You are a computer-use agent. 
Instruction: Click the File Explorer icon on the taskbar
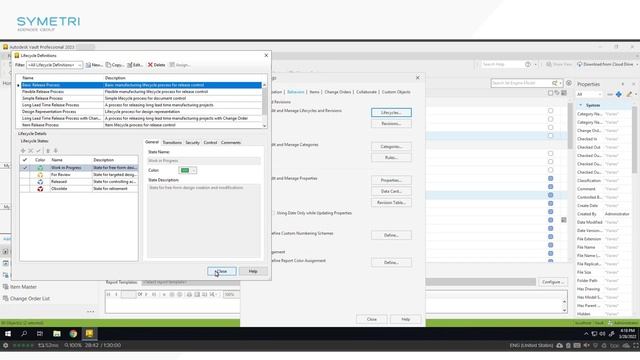coord(57,334)
